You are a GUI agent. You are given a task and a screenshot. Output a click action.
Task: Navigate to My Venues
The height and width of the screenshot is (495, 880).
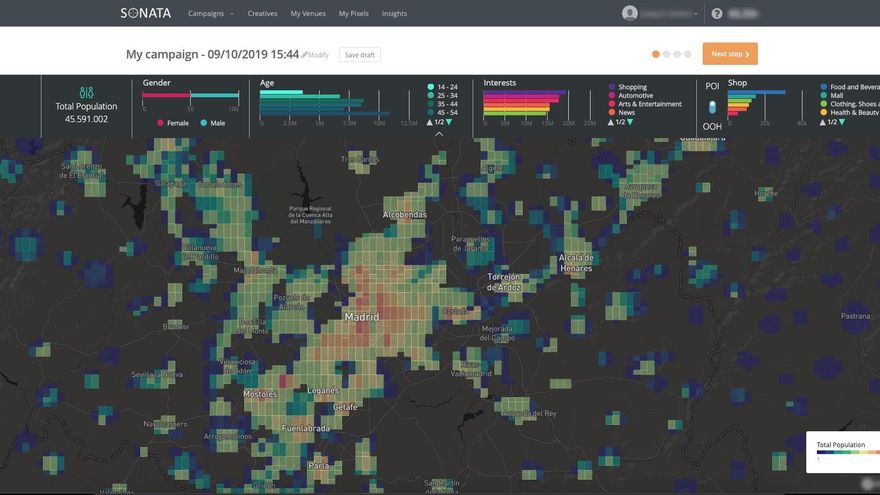pos(309,14)
